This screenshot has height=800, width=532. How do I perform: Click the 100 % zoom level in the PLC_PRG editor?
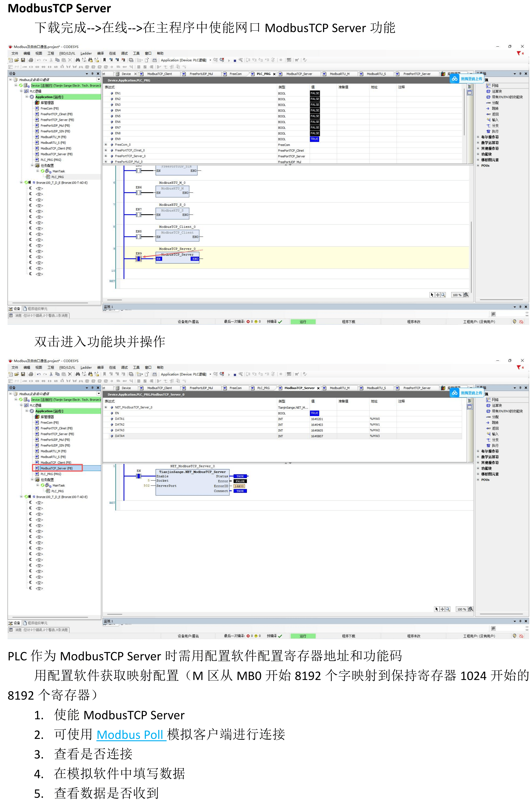click(x=457, y=295)
